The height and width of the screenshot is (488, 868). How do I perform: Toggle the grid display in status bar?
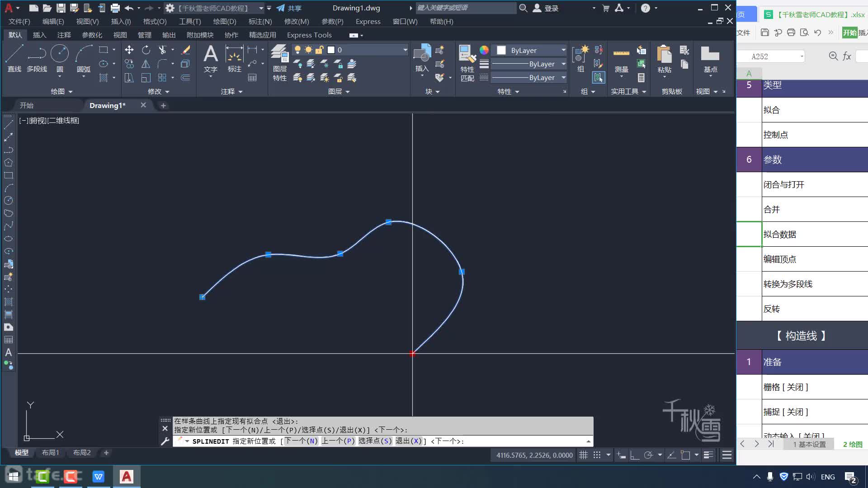coord(583,455)
